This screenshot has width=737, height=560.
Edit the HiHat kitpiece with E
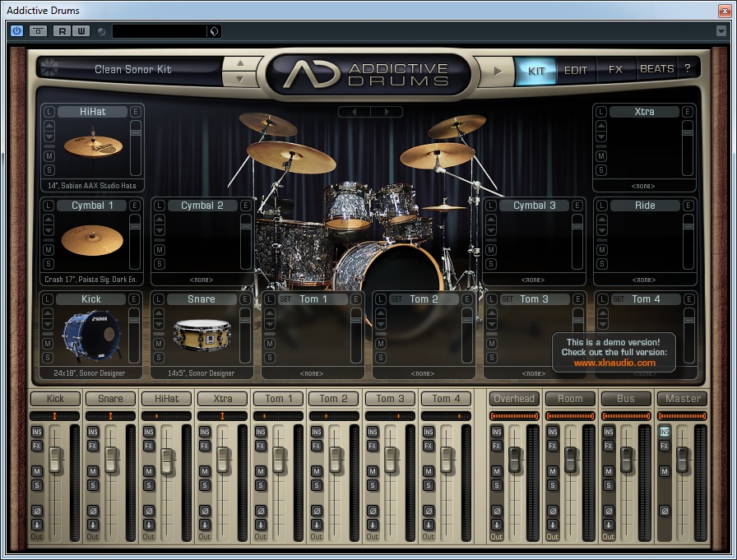[136, 112]
